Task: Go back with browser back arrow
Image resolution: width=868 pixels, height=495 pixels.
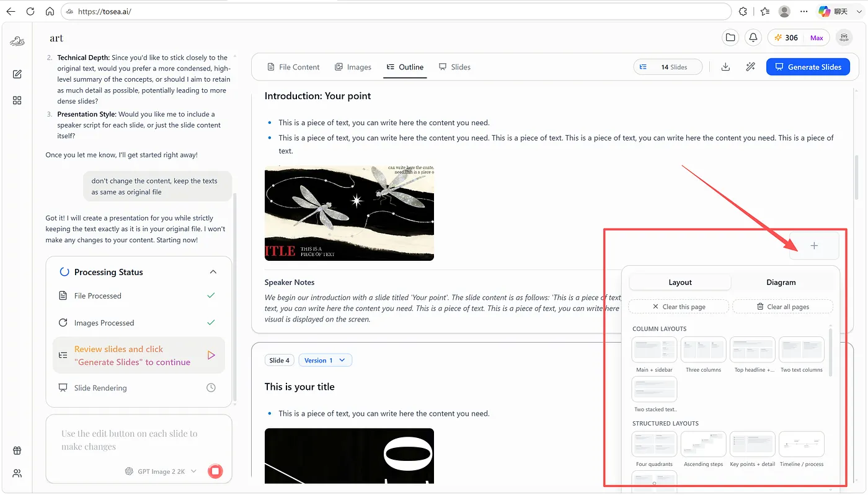Action: pos(11,11)
